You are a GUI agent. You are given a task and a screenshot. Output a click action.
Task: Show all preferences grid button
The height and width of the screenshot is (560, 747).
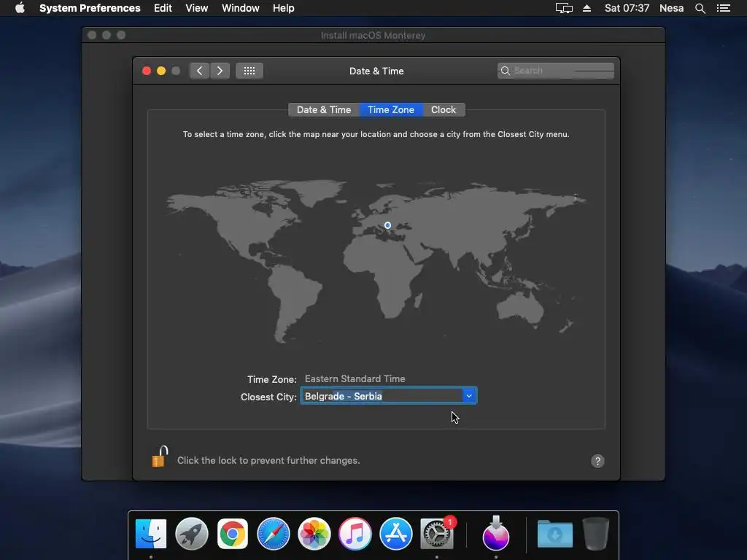click(x=249, y=71)
